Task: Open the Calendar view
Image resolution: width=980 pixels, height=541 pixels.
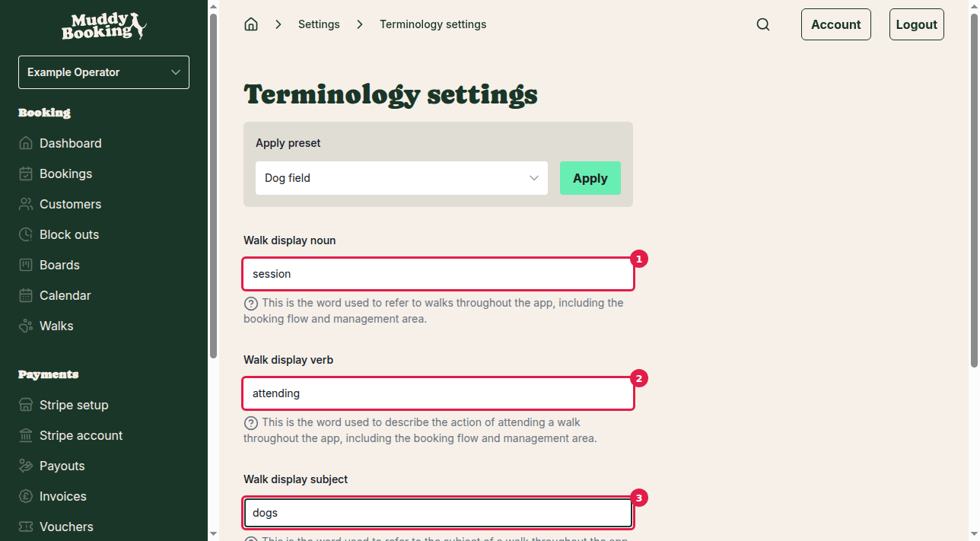Action: [65, 295]
